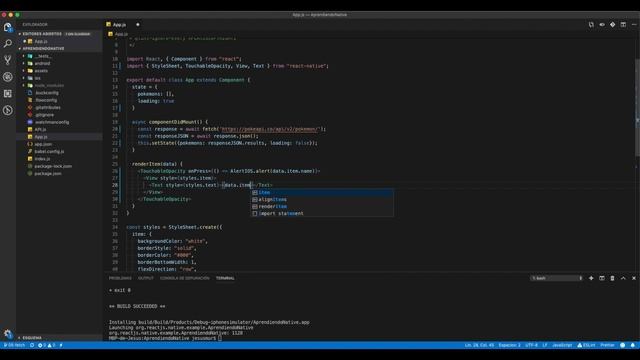
Task: Open package-lock.json in the explorer
Action: [53, 166]
